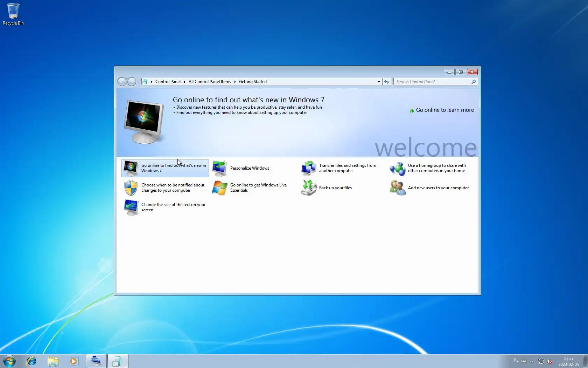Open the Start menu
The image size is (588, 368).
[9, 361]
